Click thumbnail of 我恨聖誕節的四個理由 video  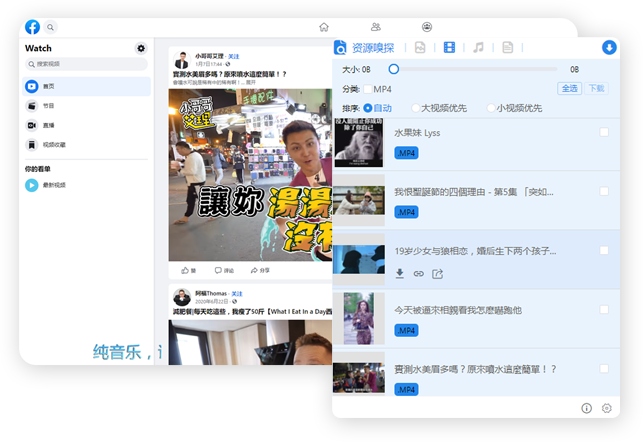click(359, 200)
